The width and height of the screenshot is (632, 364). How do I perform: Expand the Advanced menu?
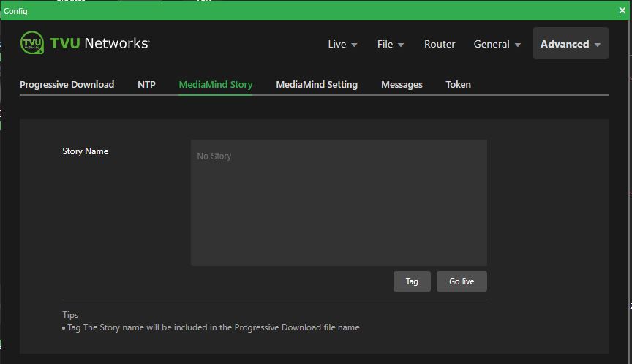pos(565,44)
